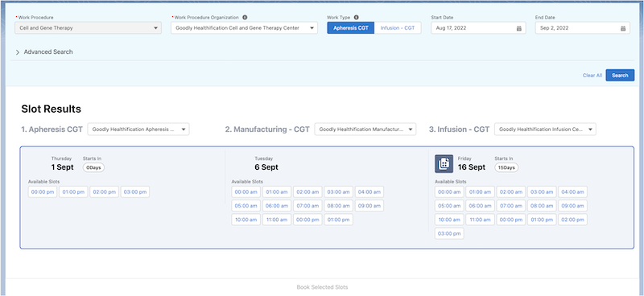Click the End Date field Sep 2, 2022
This screenshot has width=644, height=296.
click(582, 28)
